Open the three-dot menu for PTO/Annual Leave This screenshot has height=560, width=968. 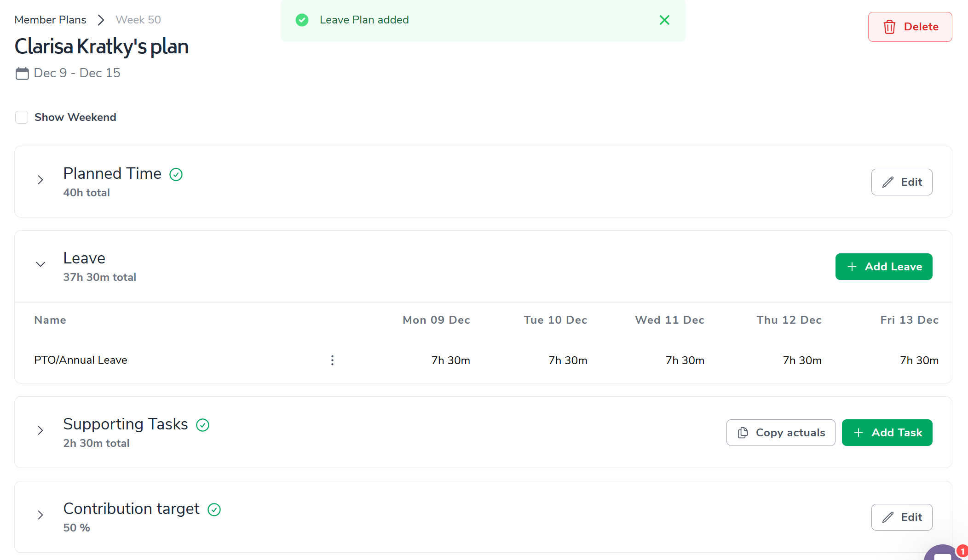click(332, 360)
